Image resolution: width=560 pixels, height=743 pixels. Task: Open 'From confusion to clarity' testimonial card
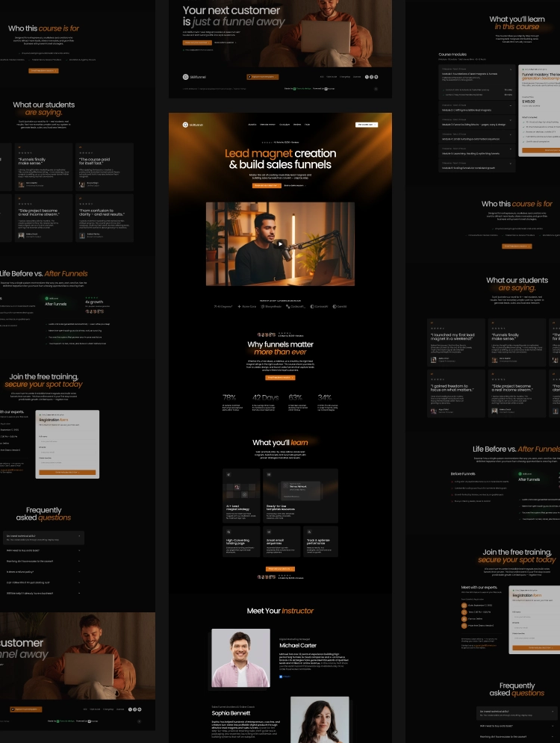[x=105, y=218]
